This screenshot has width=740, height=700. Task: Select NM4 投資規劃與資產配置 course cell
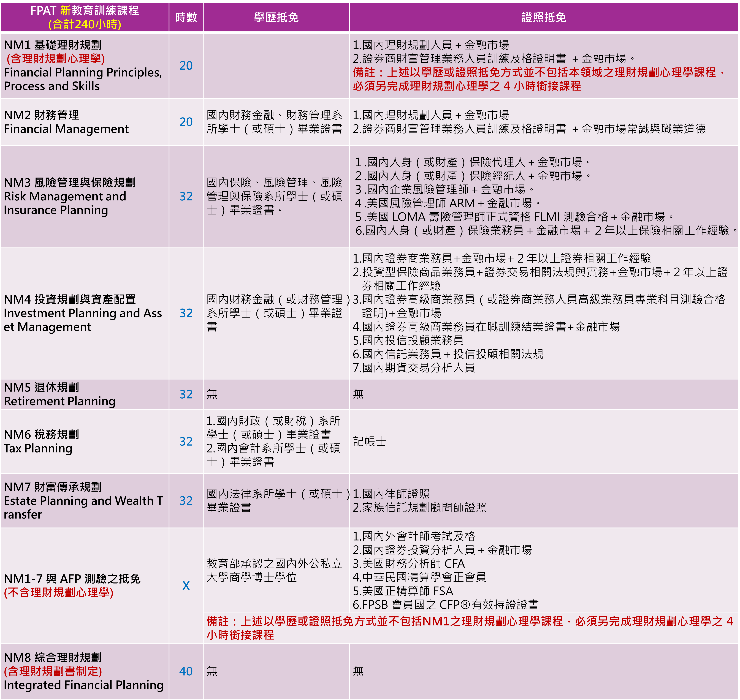pyautogui.click(x=85, y=313)
